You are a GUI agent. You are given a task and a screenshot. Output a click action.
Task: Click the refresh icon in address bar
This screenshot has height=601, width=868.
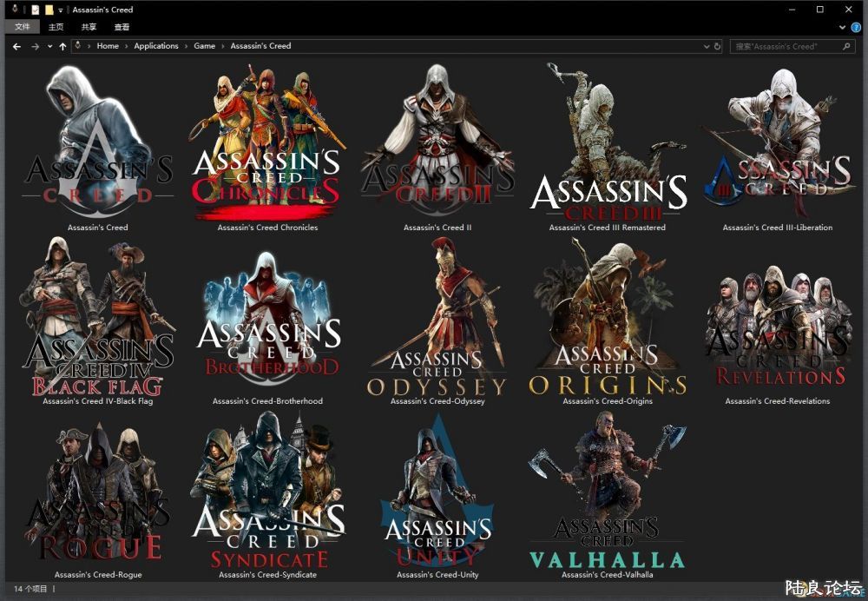pos(717,46)
